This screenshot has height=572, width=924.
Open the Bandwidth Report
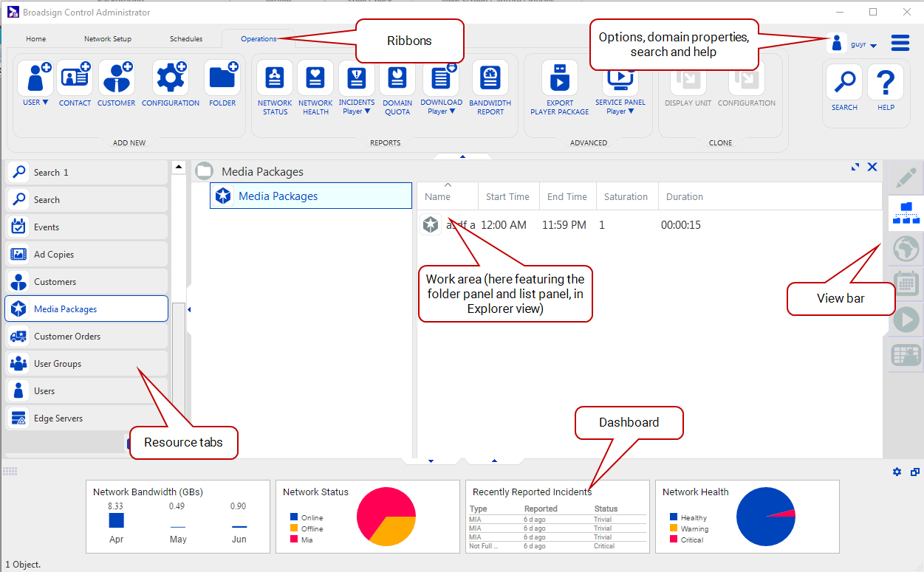490,78
